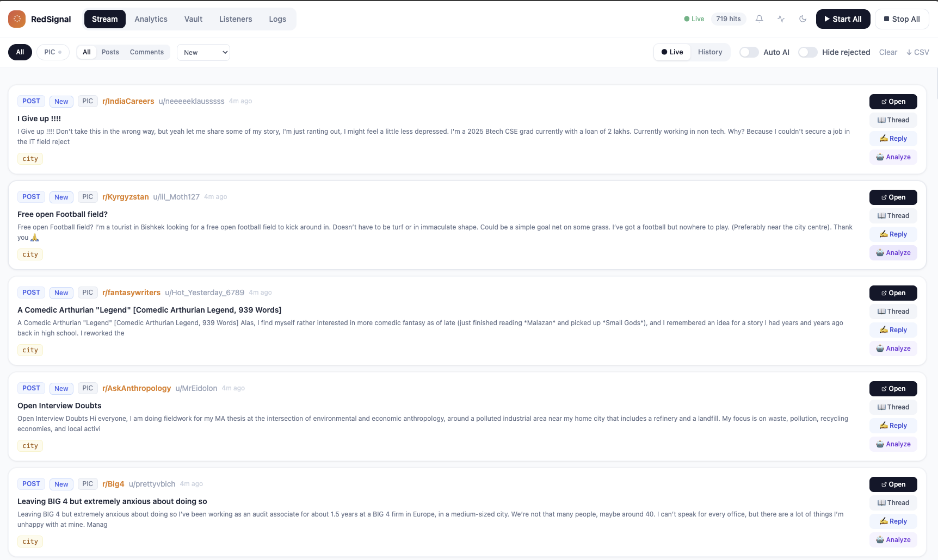Analyze the Open Interview Doubts post
The height and width of the screenshot is (560, 938).
(893, 444)
